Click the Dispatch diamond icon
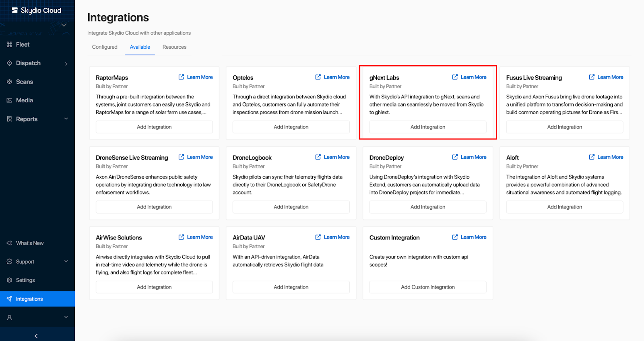This screenshot has width=644, height=341. [9, 63]
